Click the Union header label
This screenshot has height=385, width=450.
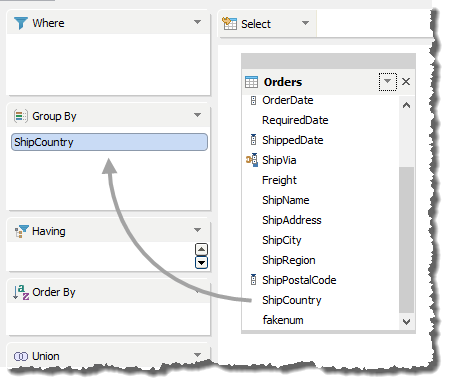pos(46,356)
